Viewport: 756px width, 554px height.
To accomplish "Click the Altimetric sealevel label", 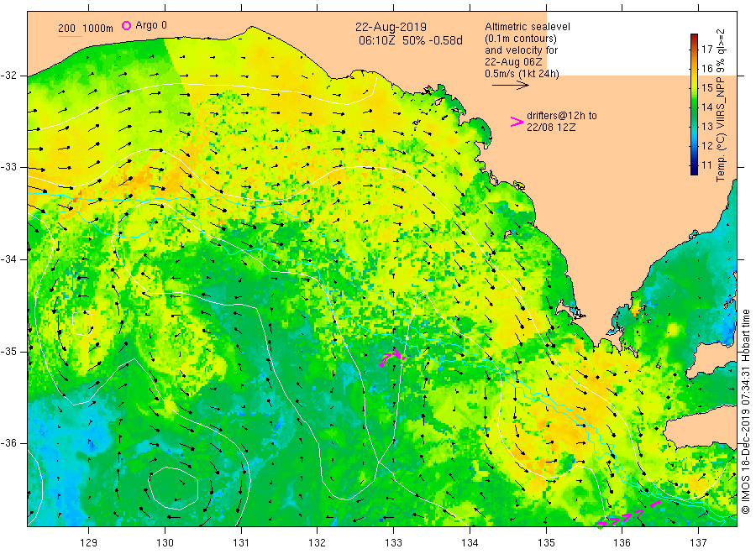I will tap(528, 27).
